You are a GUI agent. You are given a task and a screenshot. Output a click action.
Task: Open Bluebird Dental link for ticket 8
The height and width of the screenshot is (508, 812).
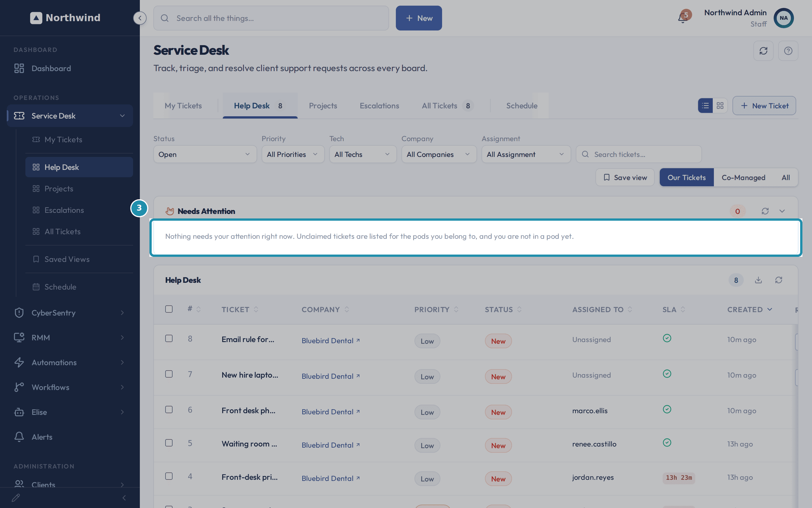(330, 340)
